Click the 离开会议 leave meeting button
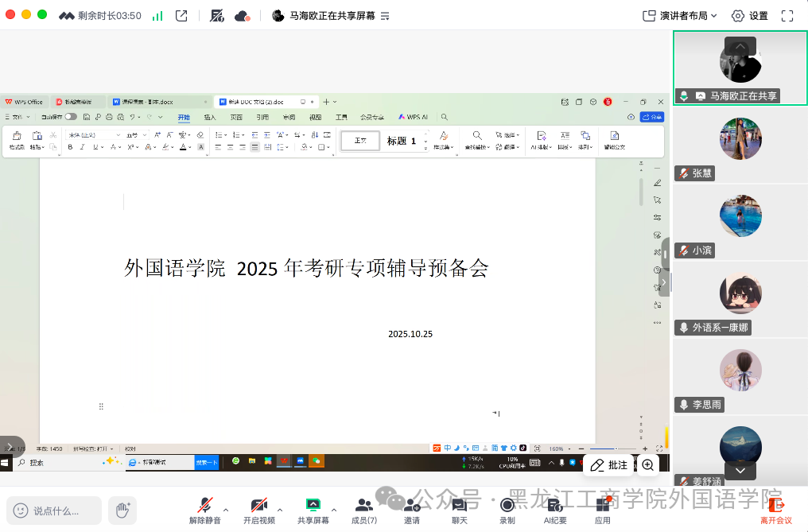This screenshot has width=808, height=532. tap(776, 509)
